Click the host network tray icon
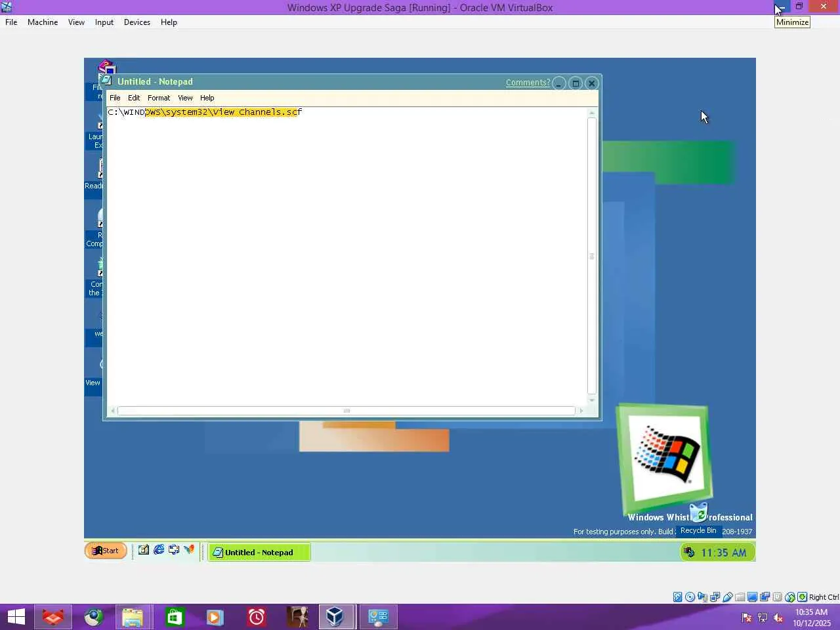 pos(763,618)
